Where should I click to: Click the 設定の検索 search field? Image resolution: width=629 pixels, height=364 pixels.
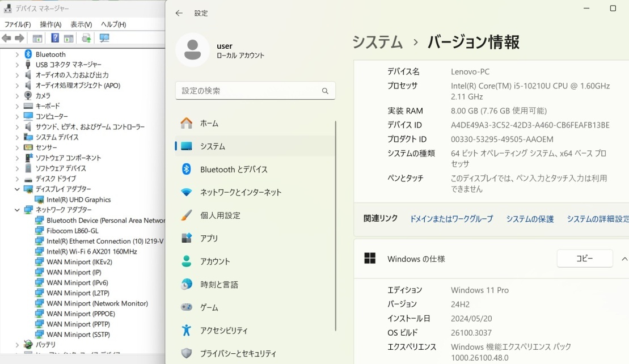[x=248, y=91]
